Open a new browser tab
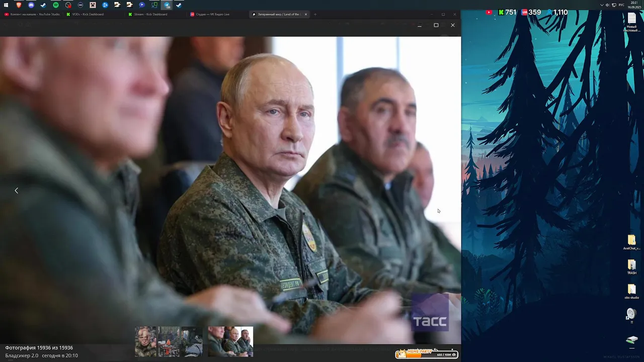The height and width of the screenshot is (362, 644). point(315,14)
